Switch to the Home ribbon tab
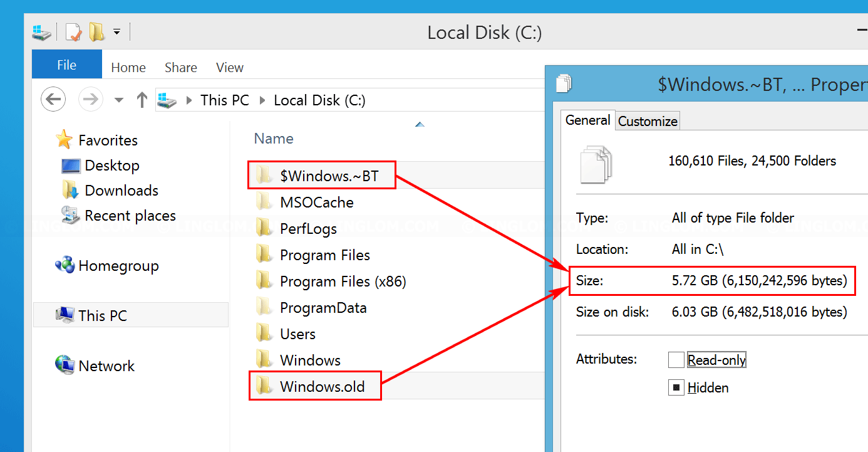Image resolution: width=868 pixels, height=452 pixels. click(x=128, y=68)
